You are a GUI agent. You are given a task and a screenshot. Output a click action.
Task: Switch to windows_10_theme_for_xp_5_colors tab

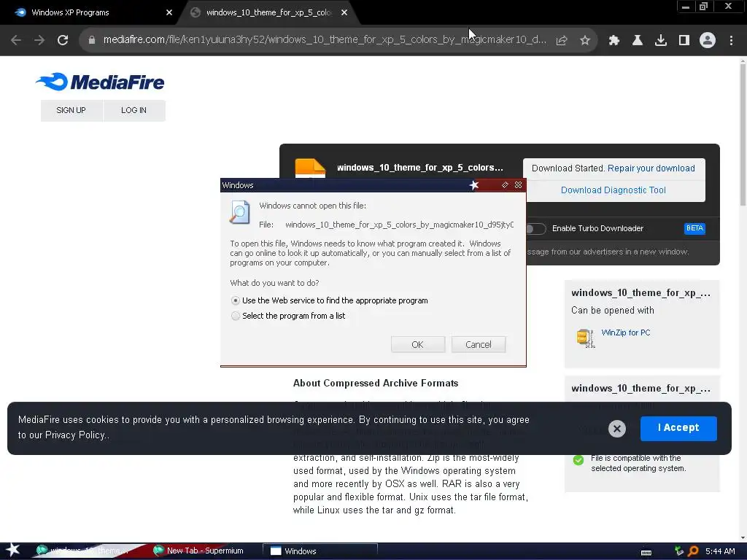pyautogui.click(x=269, y=12)
